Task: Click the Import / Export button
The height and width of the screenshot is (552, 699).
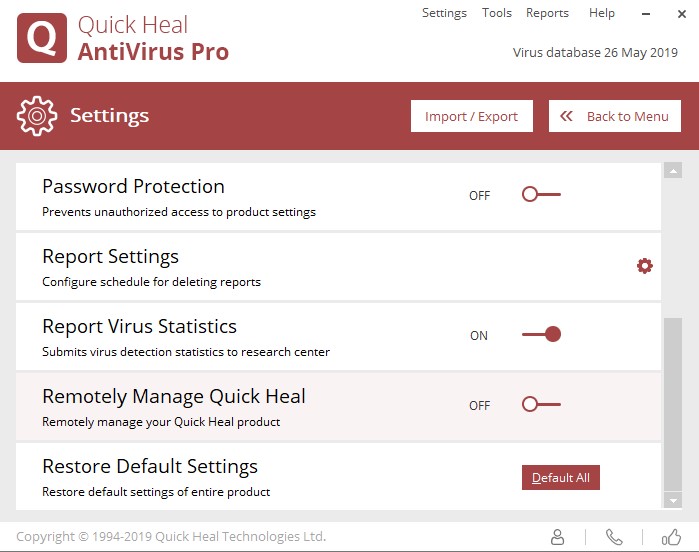Action: (471, 116)
